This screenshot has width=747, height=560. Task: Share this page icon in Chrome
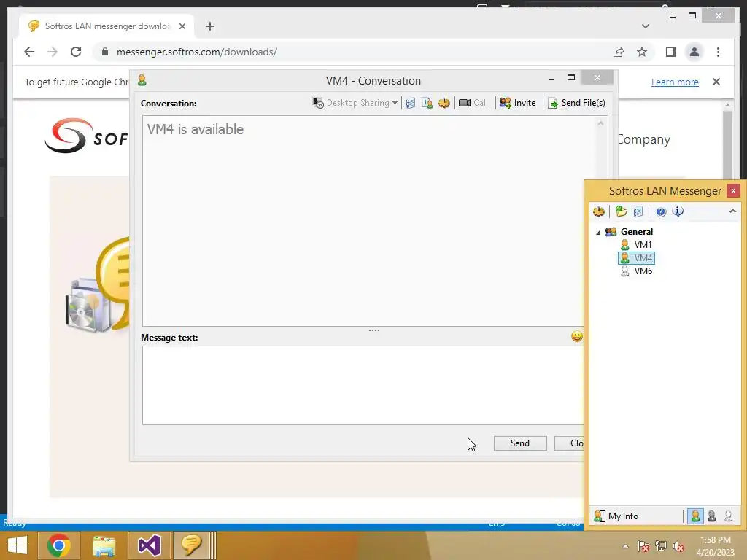tap(619, 52)
